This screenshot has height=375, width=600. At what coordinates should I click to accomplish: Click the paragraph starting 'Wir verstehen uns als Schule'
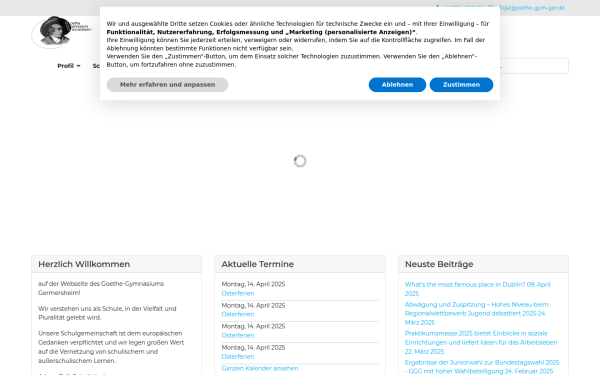click(107, 313)
